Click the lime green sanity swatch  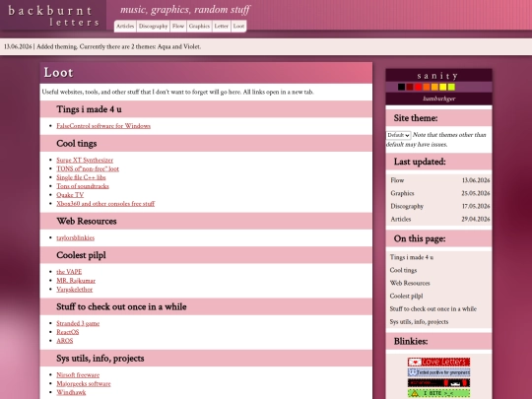click(451, 88)
